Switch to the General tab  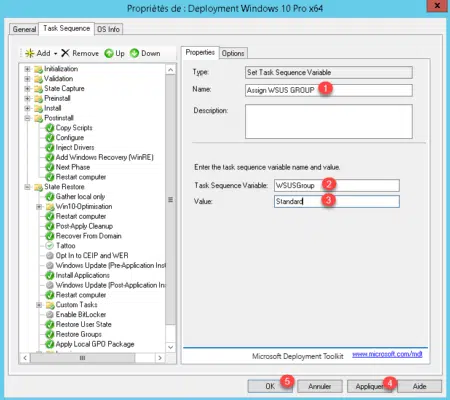[x=24, y=29]
